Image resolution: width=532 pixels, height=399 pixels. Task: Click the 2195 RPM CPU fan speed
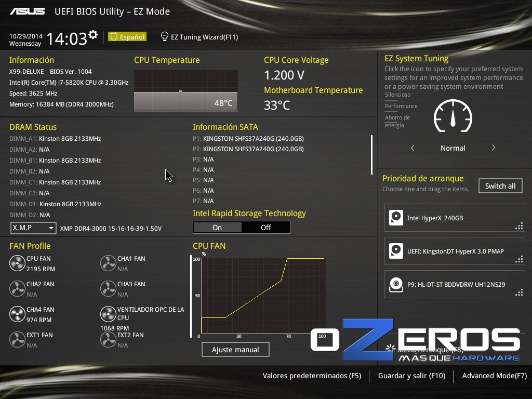[x=41, y=269]
